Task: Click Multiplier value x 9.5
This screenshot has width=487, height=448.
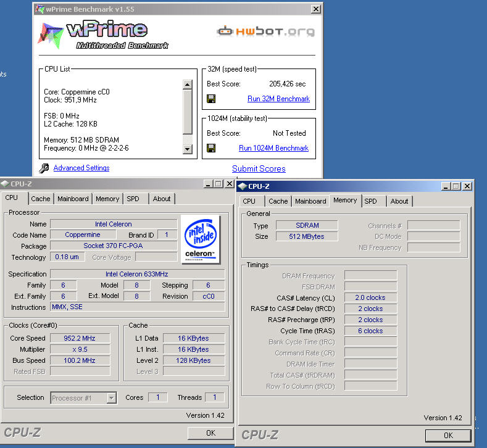Action: pyautogui.click(x=80, y=349)
